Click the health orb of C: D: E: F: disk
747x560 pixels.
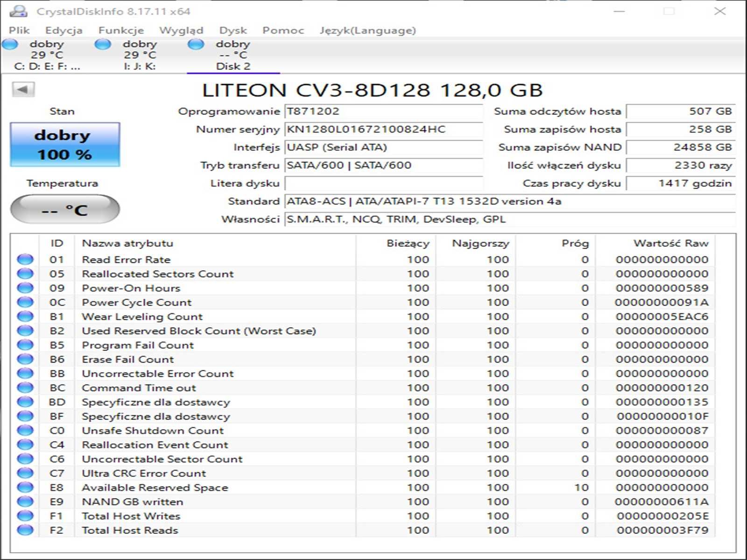pyautogui.click(x=10, y=44)
